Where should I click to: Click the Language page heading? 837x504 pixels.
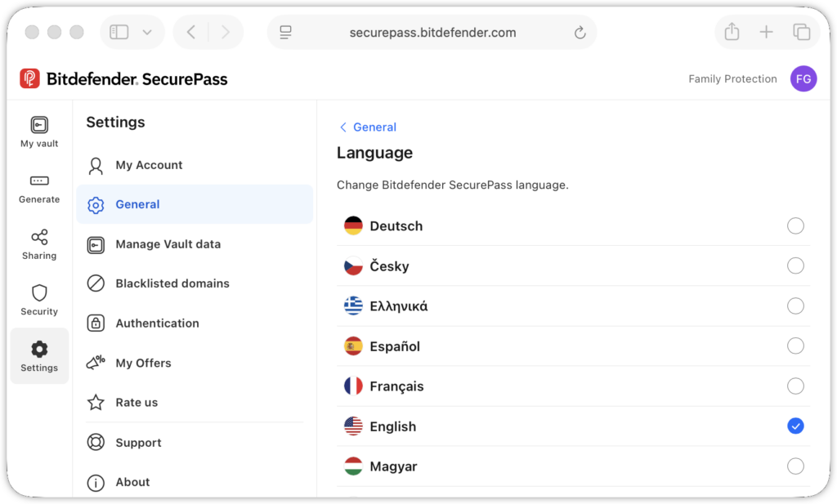pos(374,153)
